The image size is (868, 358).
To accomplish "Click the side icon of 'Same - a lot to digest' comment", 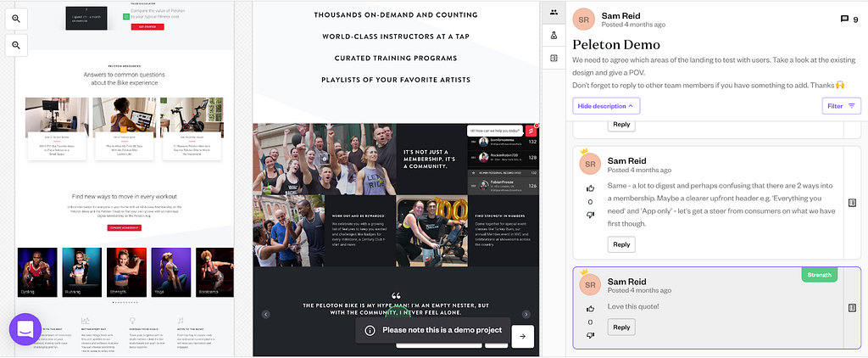I will [x=853, y=203].
